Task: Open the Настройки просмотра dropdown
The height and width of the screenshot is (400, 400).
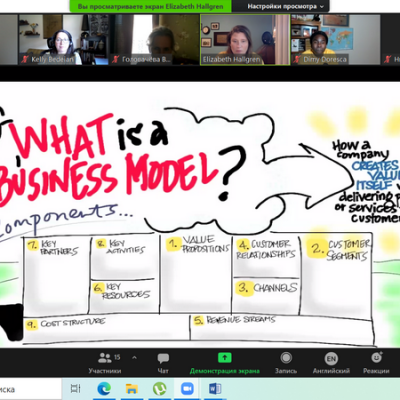Action: click(x=285, y=6)
